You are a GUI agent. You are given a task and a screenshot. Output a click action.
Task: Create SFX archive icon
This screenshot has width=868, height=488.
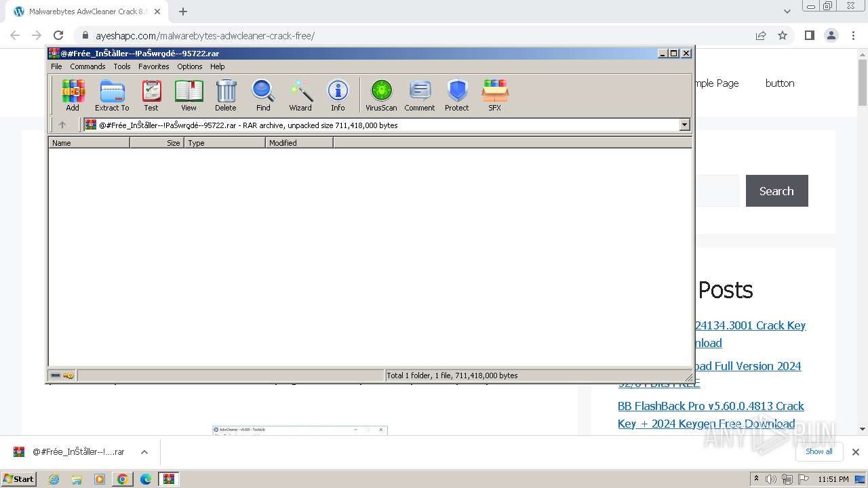[495, 95]
